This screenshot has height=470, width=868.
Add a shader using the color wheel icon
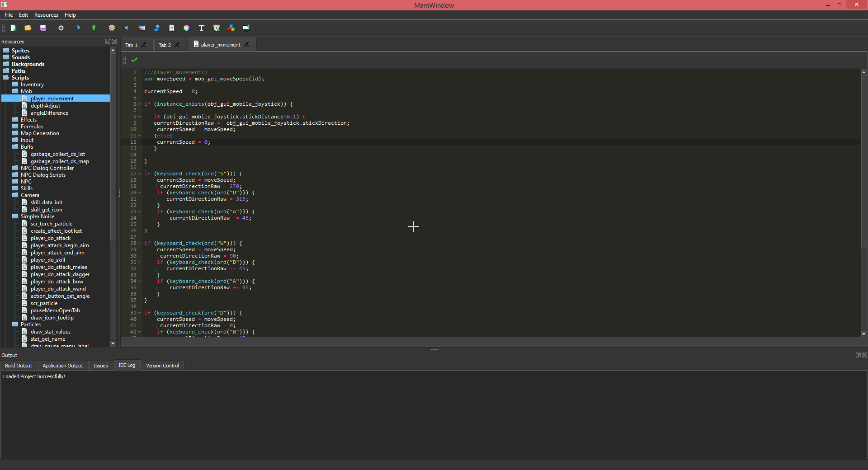pos(186,28)
